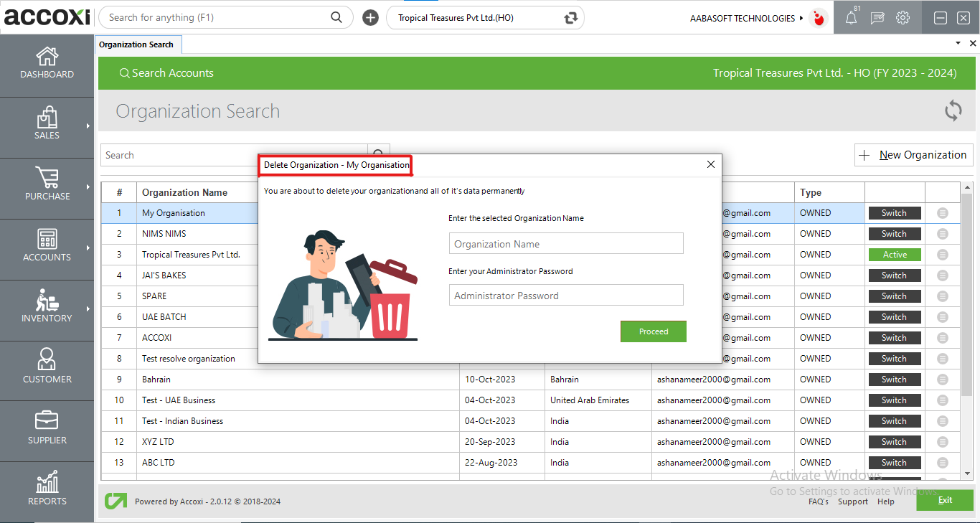Open the Reports chart module
Viewport: 980px width, 523px height.
coord(47,481)
